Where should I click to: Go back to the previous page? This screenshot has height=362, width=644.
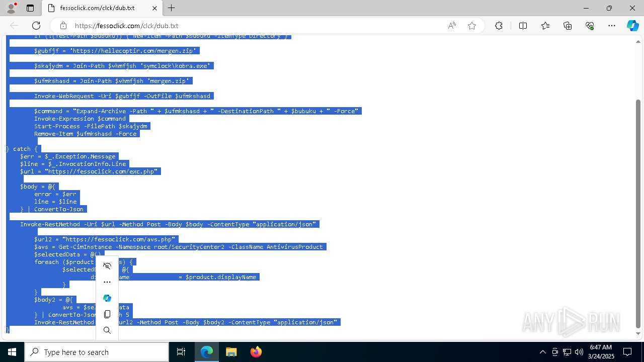coord(14,26)
